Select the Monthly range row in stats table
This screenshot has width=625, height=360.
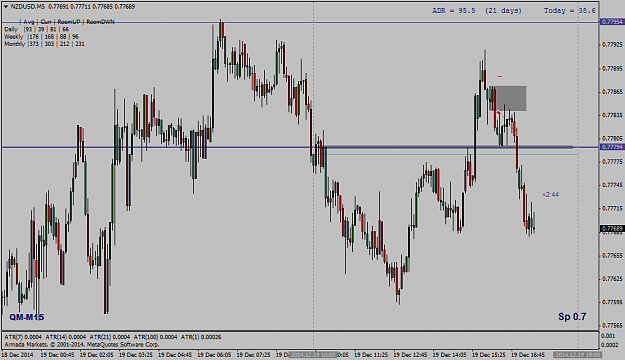click(x=44, y=44)
